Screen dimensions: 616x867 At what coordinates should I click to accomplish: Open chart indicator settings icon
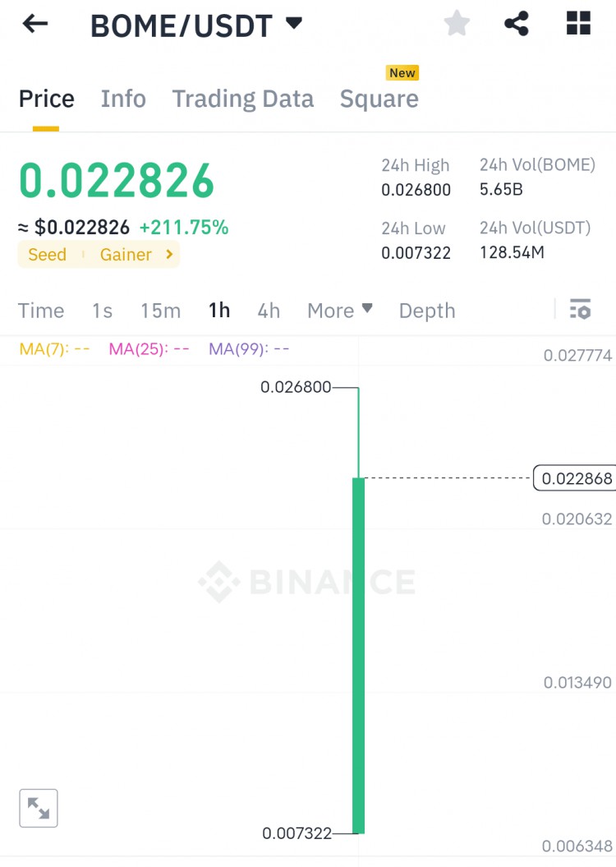point(580,309)
